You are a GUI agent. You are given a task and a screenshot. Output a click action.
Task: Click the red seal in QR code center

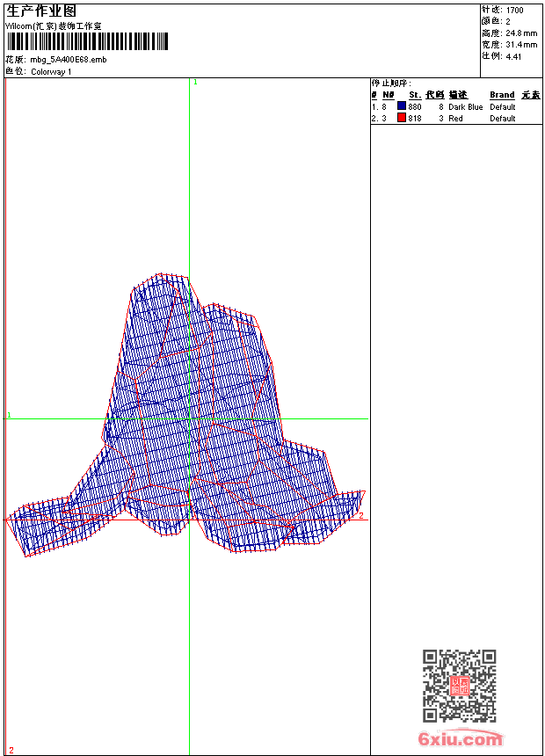[460, 686]
